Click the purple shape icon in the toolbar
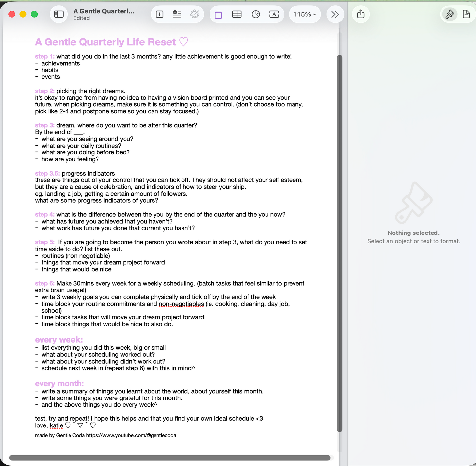This screenshot has width=476, height=466. [218, 14]
